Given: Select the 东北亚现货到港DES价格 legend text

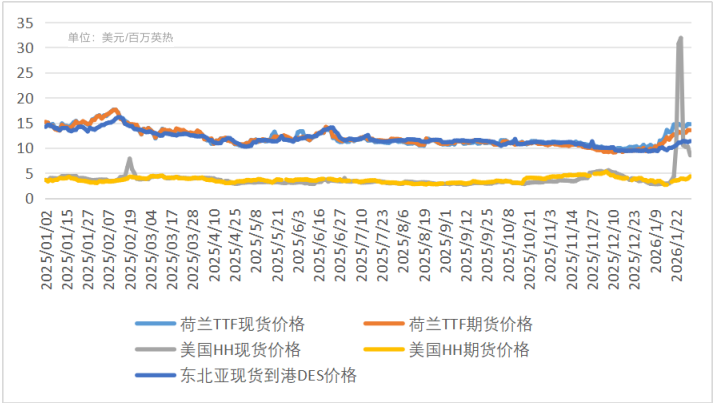Looking at the screenshot, I should [267, 376].
